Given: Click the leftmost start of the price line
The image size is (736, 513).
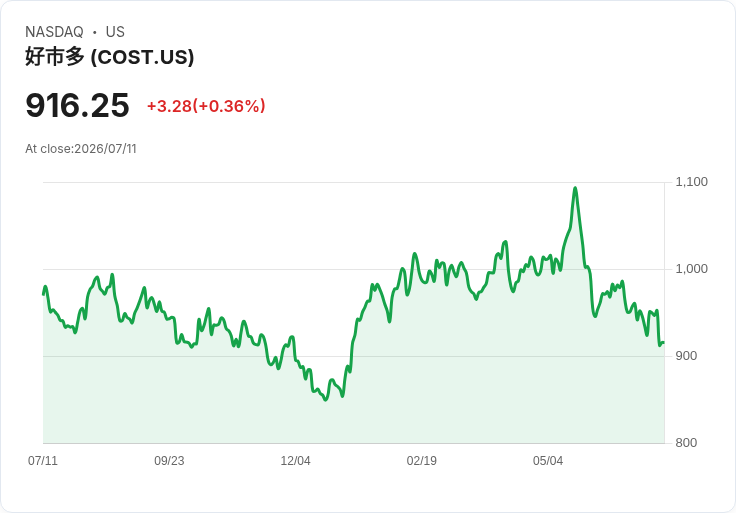Looking at the screenshot, I should pos(44,294).
